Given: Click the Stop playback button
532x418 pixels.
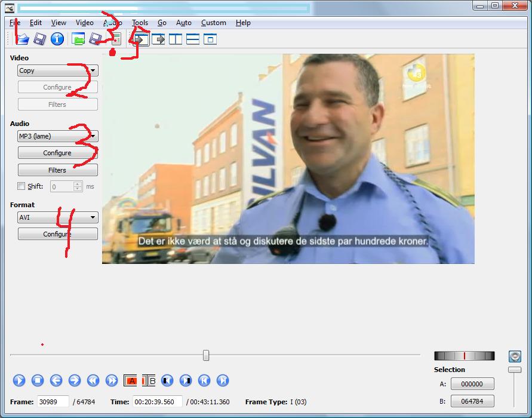Looking at the screenshot, I should (38, 380).
